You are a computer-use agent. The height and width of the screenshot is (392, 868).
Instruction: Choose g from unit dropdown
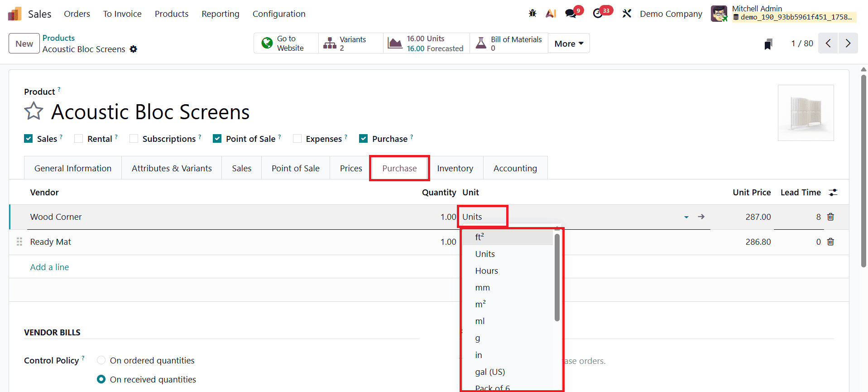pos(507,339)
